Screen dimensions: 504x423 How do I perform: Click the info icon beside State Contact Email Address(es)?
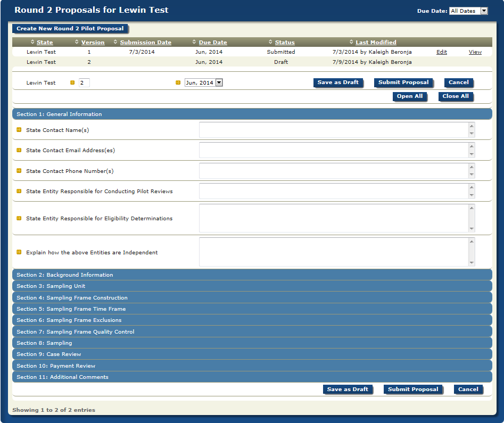point(19,150)
